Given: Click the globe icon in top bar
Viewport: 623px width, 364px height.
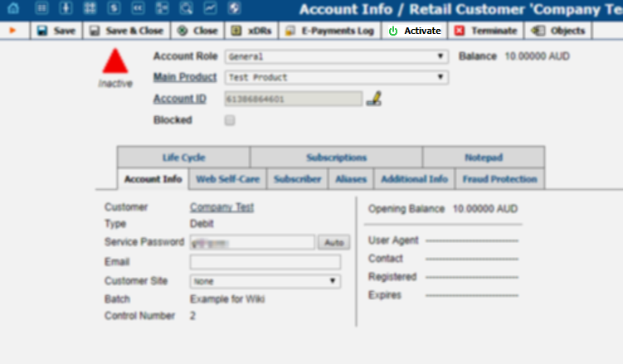Looking at the screenshot, I should tap(234, 9).
